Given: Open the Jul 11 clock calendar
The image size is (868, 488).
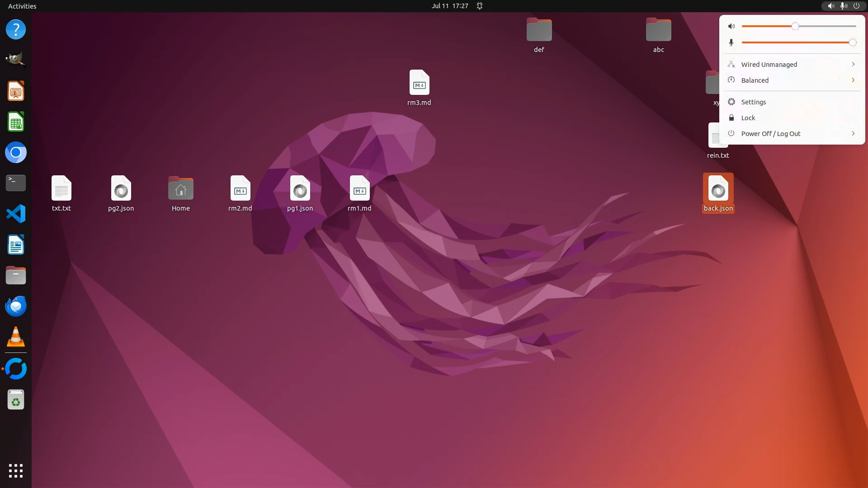Looking at the screenshot, I should (x=449, y=6).
